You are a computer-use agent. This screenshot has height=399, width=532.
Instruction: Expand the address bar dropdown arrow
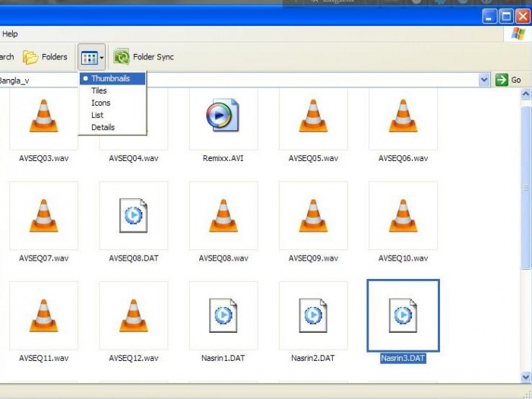click(x=484, y=80)
